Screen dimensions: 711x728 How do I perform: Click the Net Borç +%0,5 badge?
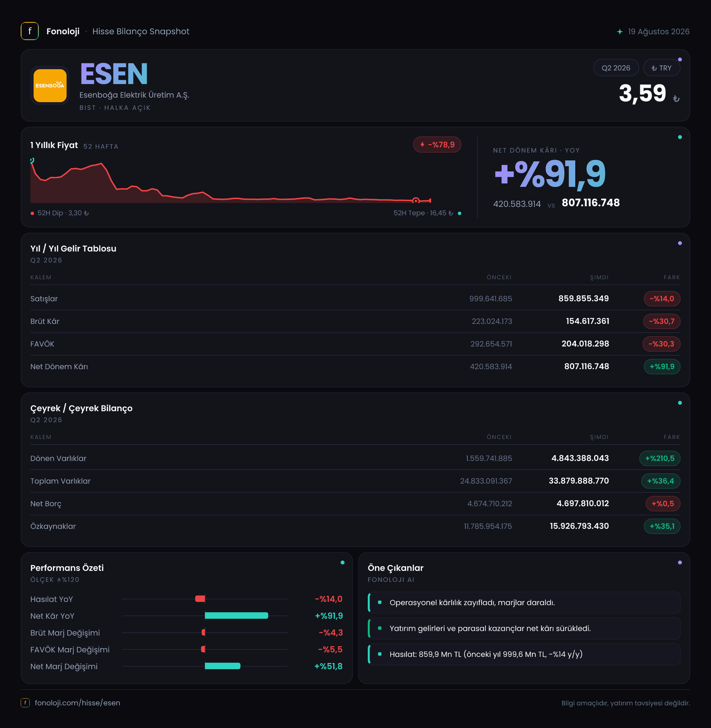[x=663, y=504]
